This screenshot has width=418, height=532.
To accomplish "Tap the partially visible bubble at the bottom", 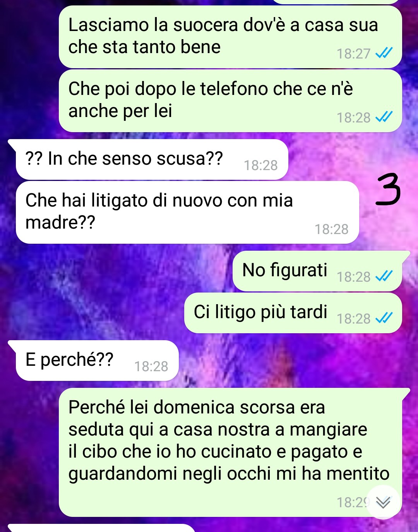I will (x=101, y=528).
